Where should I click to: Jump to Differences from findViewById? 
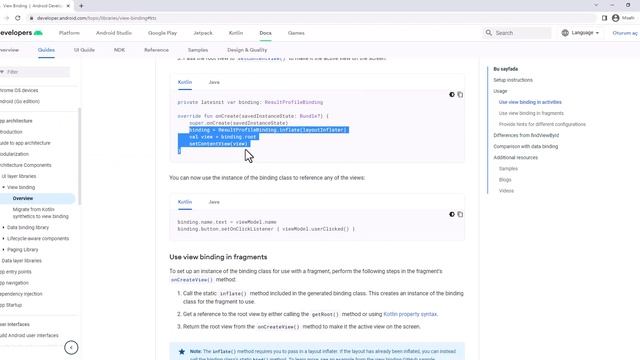[526, 135]
